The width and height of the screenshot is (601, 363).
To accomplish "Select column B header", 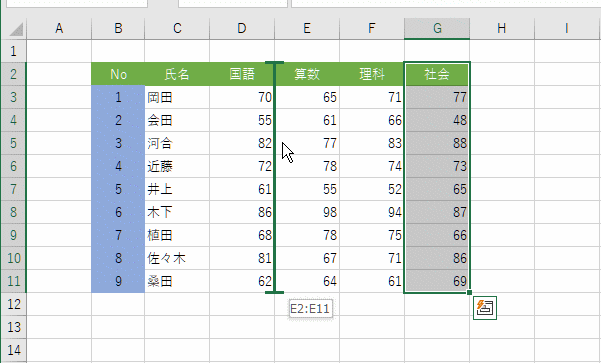I will (118, 28).
